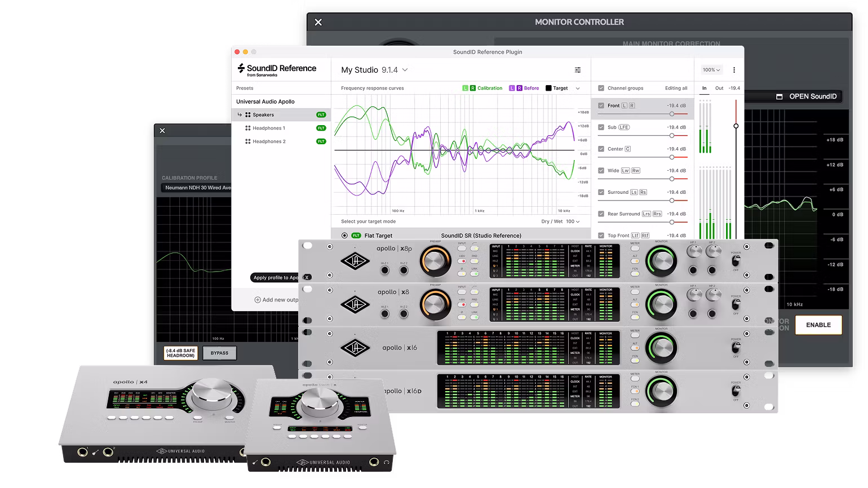Uncheck the Front channel group checkbox
Image resolution: width=868 pixels, height=488 pixels.
click(x=601, y=105)
